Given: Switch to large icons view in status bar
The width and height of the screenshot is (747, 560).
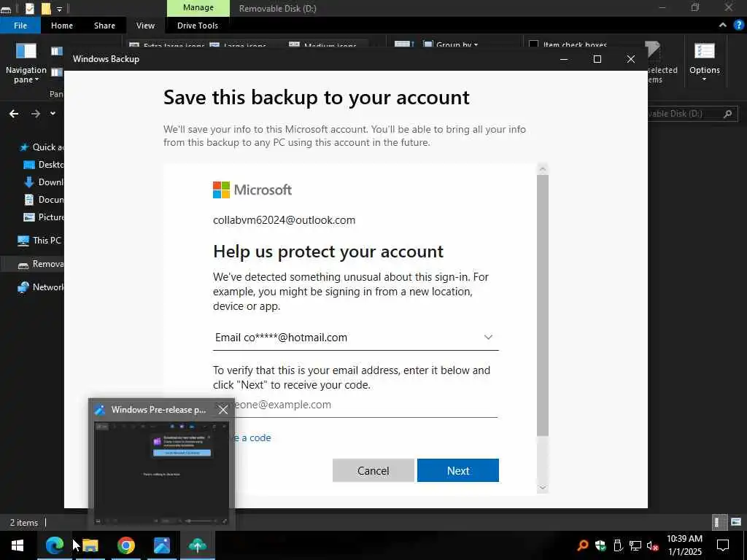Looking at the screenshot, I should tap(736, 522).
